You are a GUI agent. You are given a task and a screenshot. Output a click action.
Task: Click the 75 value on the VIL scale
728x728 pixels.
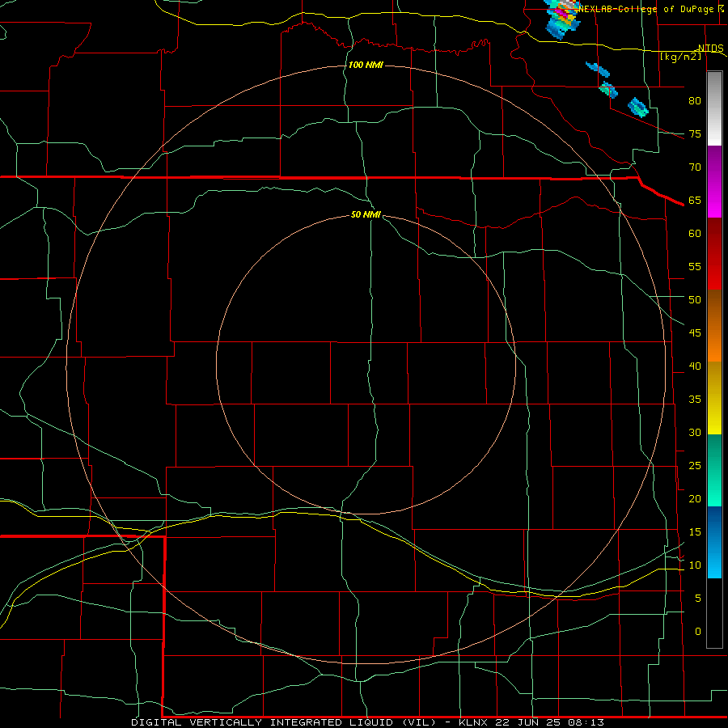point(695,134)
